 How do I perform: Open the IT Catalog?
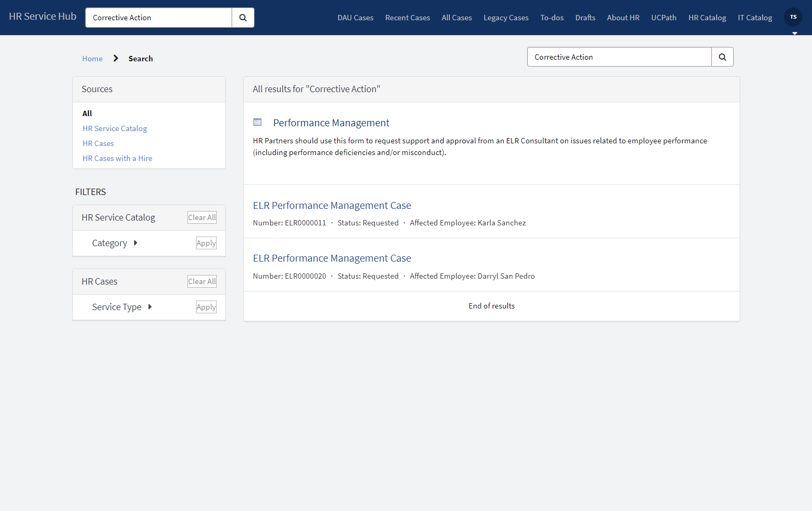pyautogui.click(x=755, y=18)
